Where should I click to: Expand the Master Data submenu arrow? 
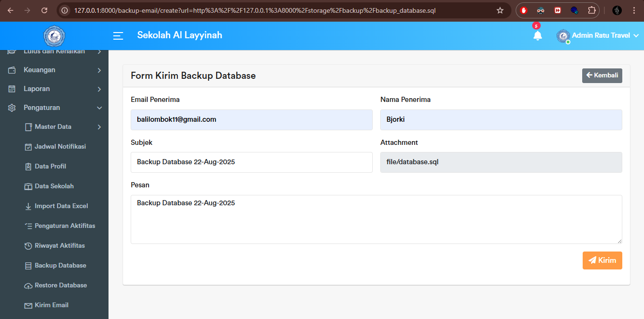[99, 126]
